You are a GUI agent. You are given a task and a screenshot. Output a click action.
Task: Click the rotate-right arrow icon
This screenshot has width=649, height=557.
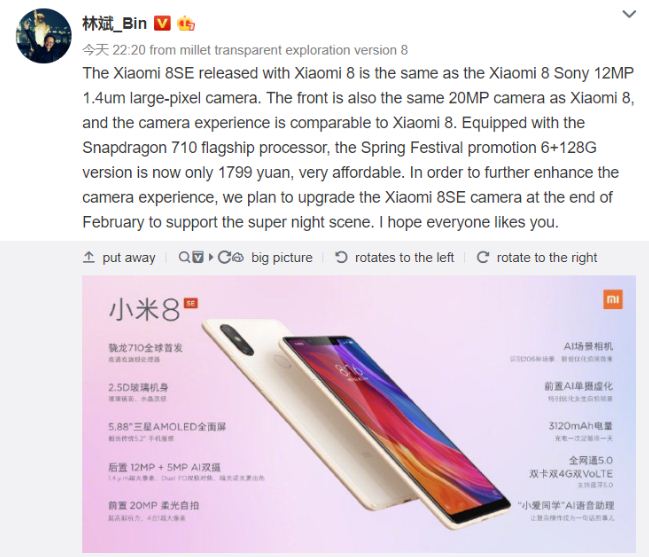pyautogui.click(x=483, y=257)
